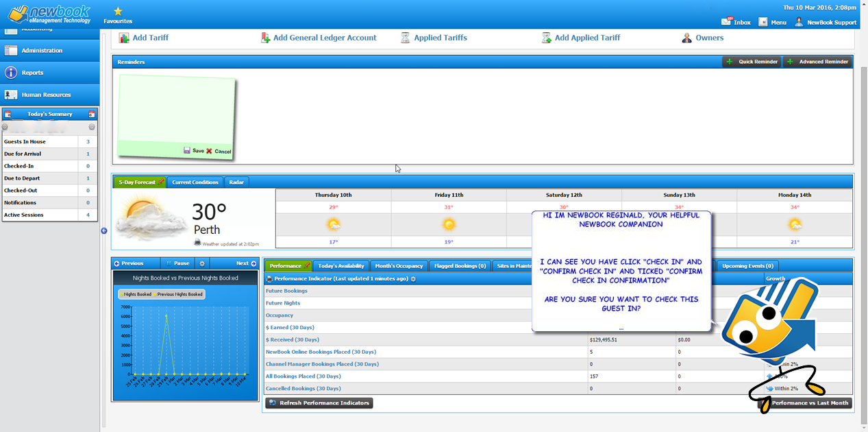Collapse the left sidebar arrow
868x432 pixels.
tap(104, 230)
